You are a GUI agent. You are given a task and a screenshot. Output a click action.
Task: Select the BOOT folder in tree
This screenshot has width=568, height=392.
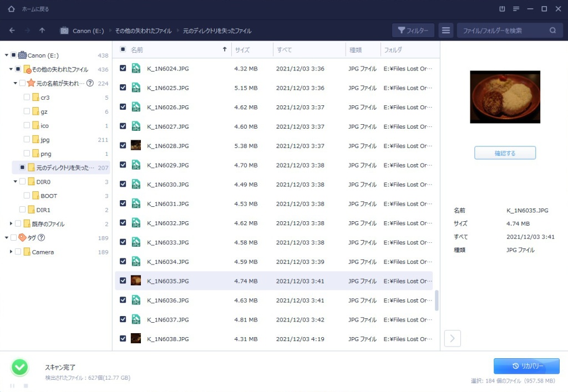(x=49, y=196)
